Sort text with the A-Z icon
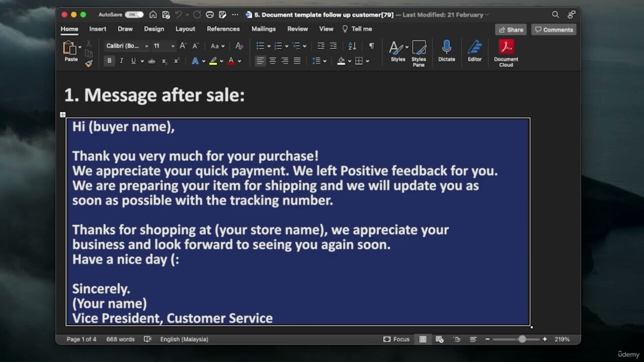The width and height of the screenshot is (644, 362). click(352, 46)
